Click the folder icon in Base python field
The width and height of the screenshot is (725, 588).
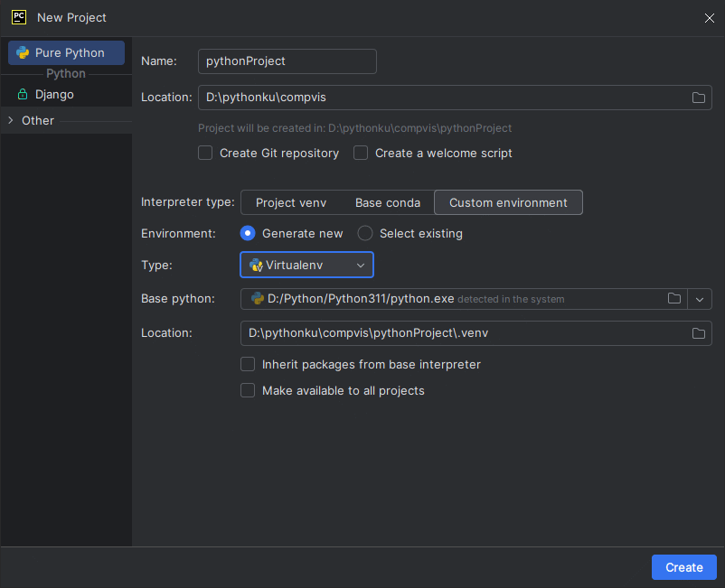pos(674,299)
